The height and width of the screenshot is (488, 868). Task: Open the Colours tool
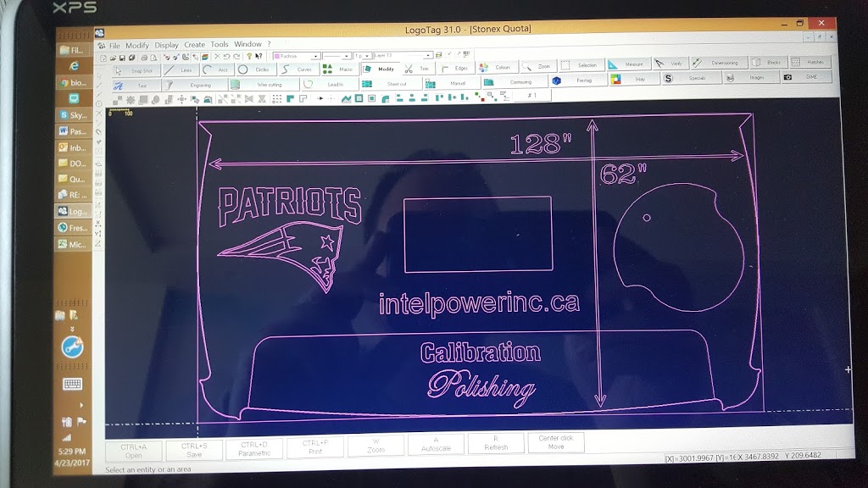[497, 68]
